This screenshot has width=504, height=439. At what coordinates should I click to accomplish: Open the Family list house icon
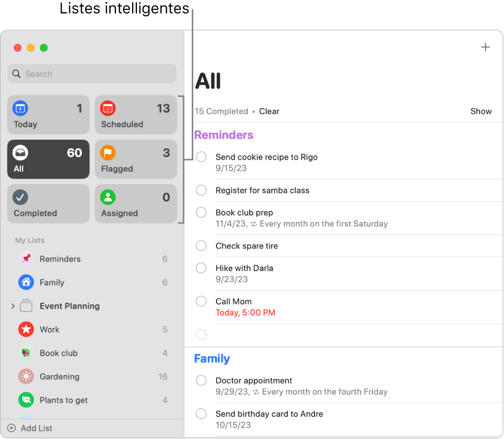click(x=26, y=282)
